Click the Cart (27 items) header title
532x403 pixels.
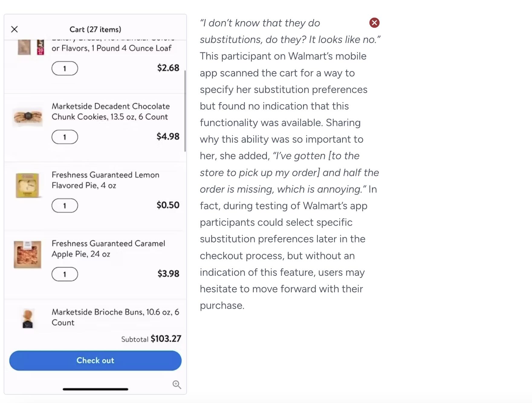[x=95, y=29]
